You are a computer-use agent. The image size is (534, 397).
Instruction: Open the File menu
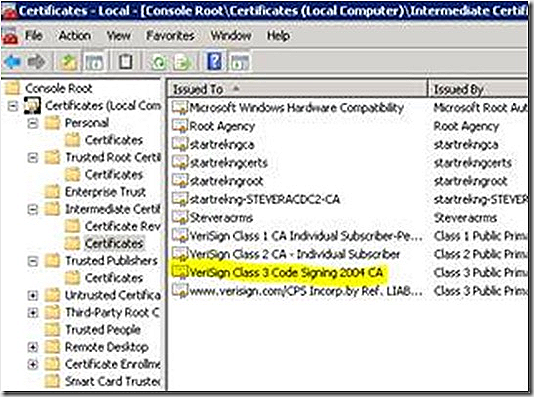tap(33, 36)
